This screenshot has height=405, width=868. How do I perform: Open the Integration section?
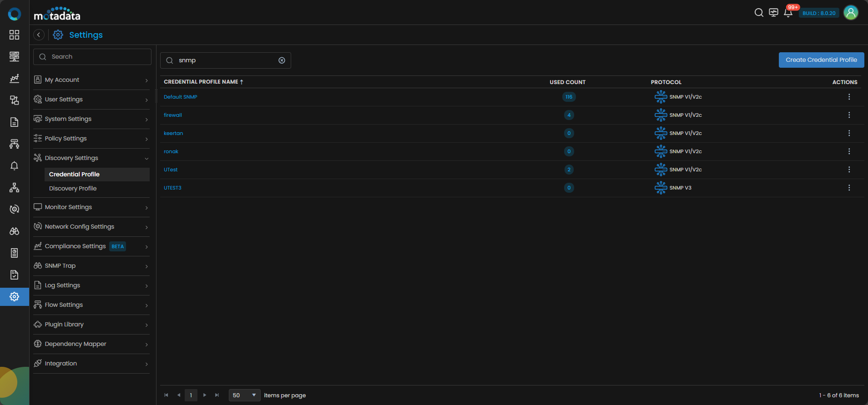click(91, 364)
